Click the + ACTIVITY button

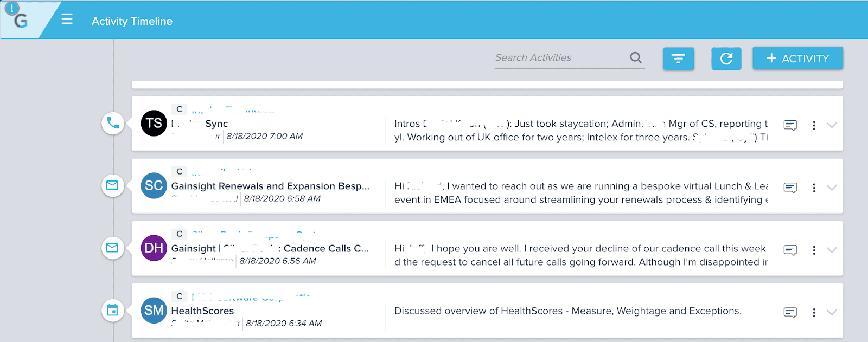797,59
